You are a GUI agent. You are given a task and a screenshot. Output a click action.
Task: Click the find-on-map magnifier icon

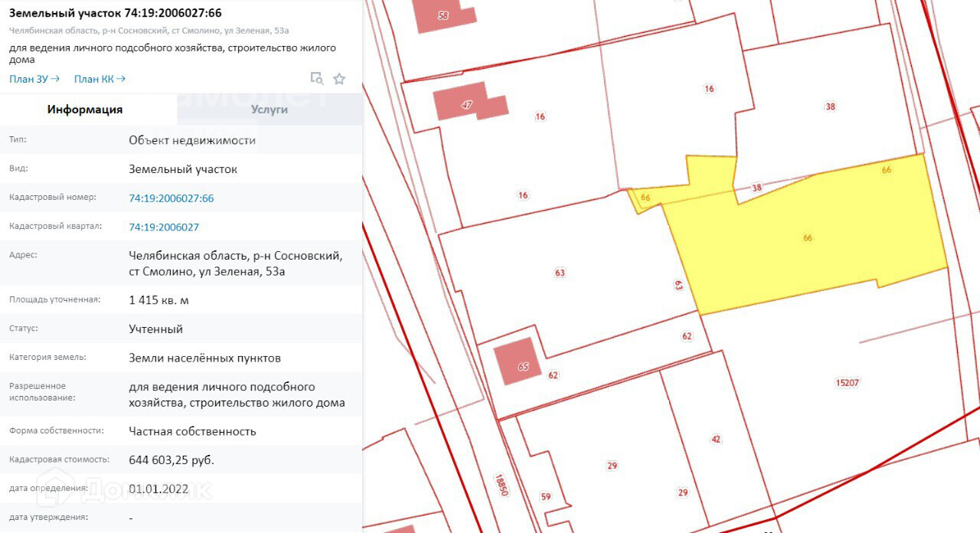(316, 78)
